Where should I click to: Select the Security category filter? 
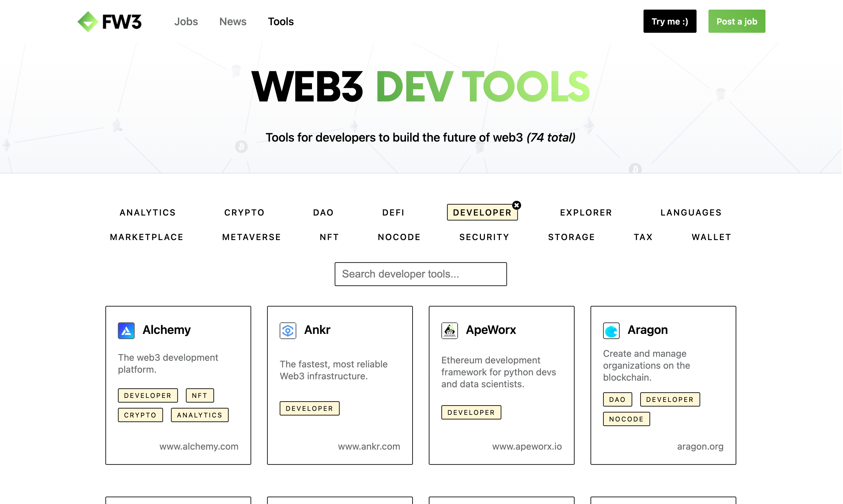pyautogui.click(x=484, y=237)
